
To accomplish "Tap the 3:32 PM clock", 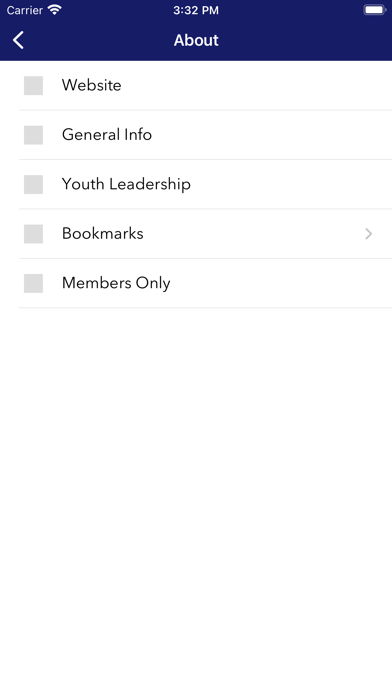I will click(196, 10).
